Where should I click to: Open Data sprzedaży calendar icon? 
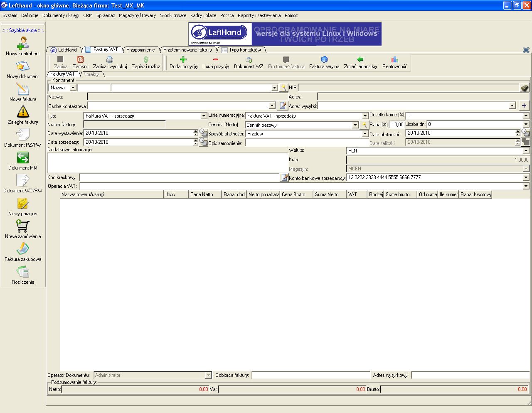click(x=203, y=142)
